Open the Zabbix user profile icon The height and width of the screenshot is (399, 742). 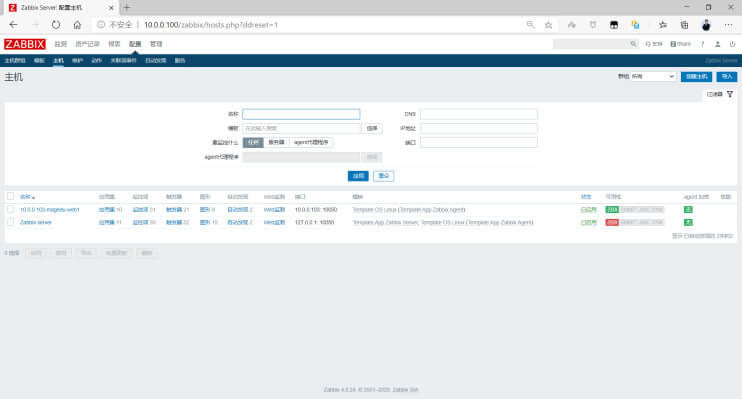pyautogui.click(x=717, y=44)
